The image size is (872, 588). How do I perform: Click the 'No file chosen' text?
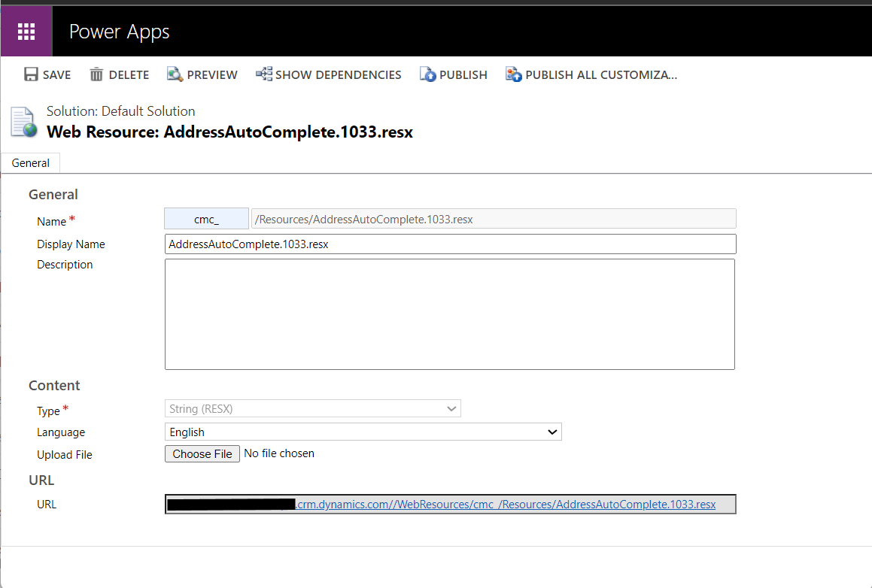pyautogui.click(x=279, y=453)
